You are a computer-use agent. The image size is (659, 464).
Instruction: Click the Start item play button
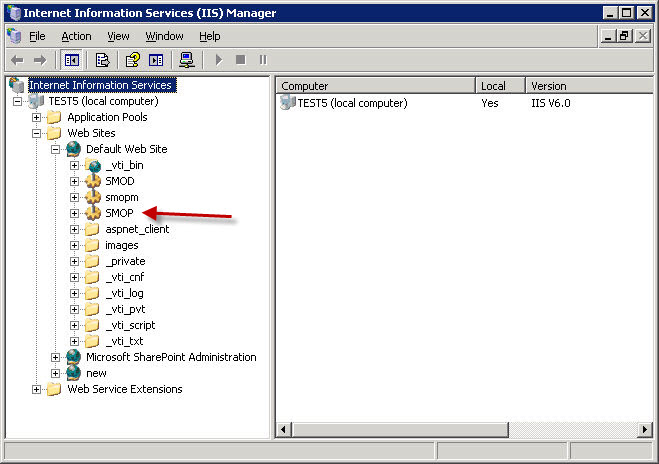coord(219,60)
